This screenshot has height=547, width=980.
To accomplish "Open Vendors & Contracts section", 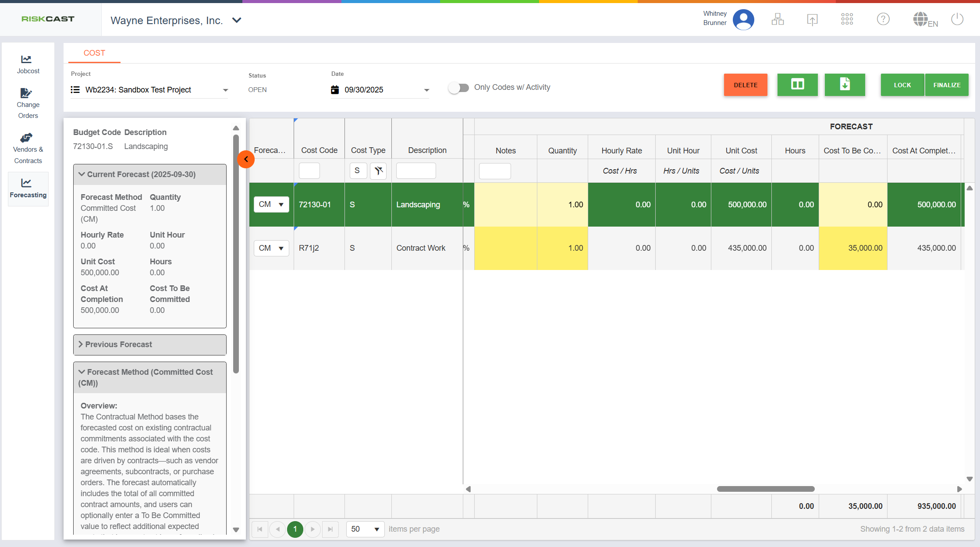I will point(28,149).
